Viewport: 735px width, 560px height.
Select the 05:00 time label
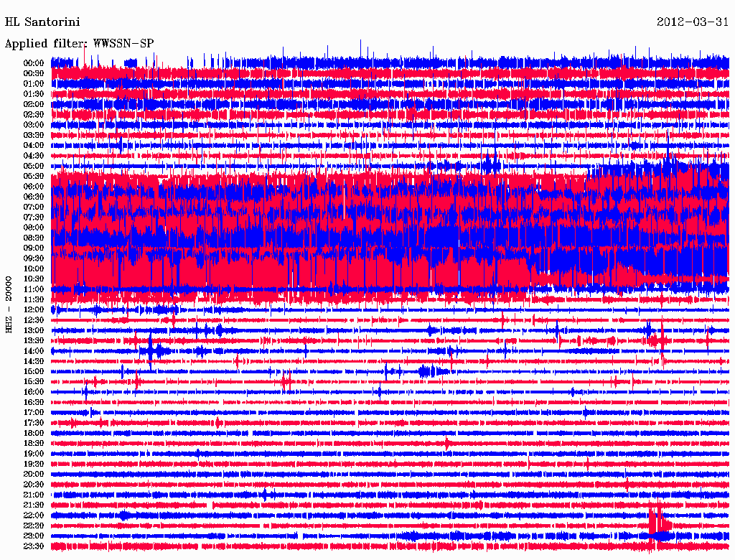point(34,166)
